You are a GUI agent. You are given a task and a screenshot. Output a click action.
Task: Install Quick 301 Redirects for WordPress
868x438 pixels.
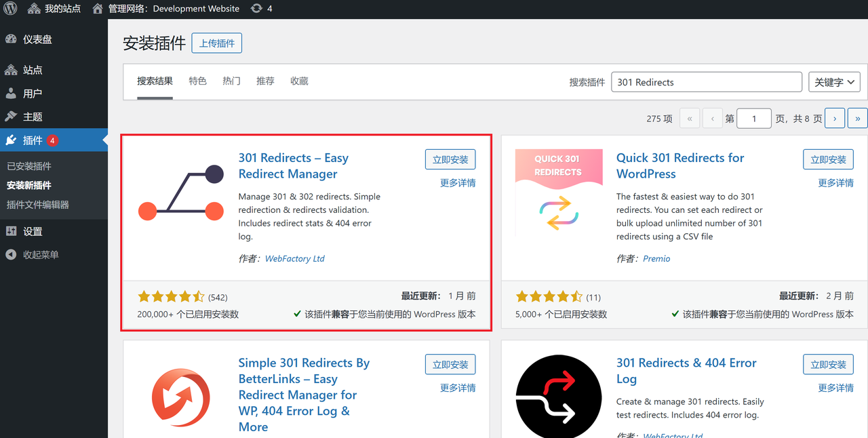pyautogui.click(x=828, y=159)
